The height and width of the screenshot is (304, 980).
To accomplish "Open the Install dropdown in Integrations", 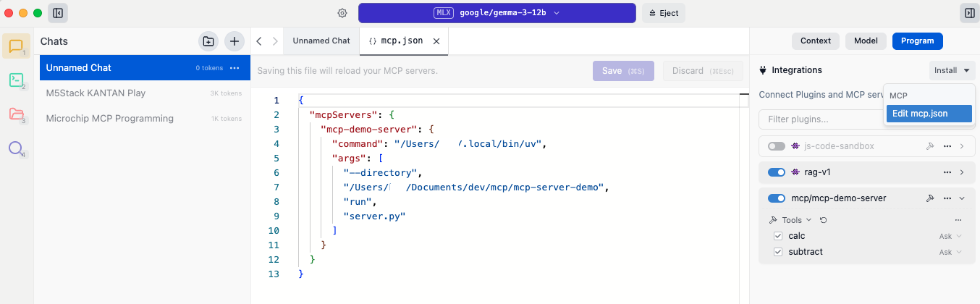I will point(952,70).
